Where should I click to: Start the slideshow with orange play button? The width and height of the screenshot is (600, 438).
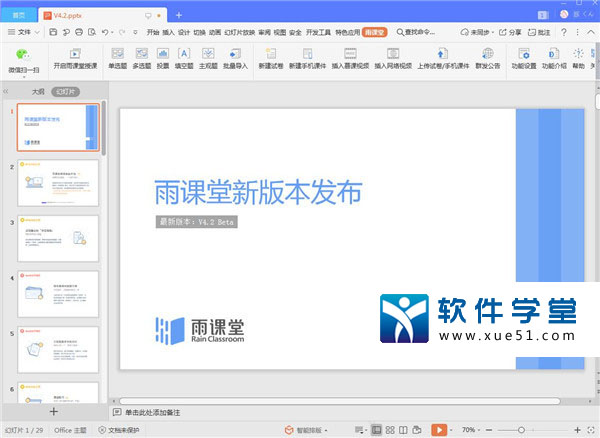pyautogui.click(x=439, y=430)
